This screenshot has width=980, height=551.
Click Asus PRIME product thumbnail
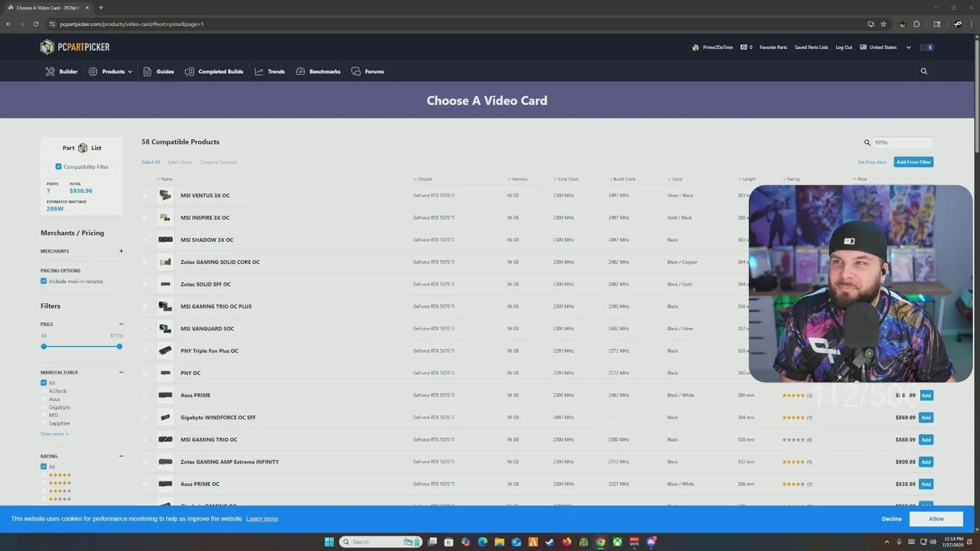[x=165, y=395]
